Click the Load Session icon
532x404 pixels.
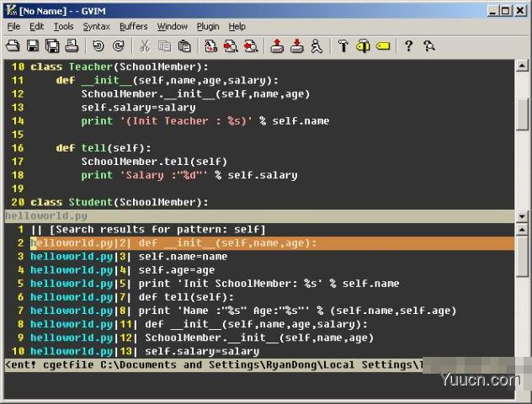click(x=277, y=45)
